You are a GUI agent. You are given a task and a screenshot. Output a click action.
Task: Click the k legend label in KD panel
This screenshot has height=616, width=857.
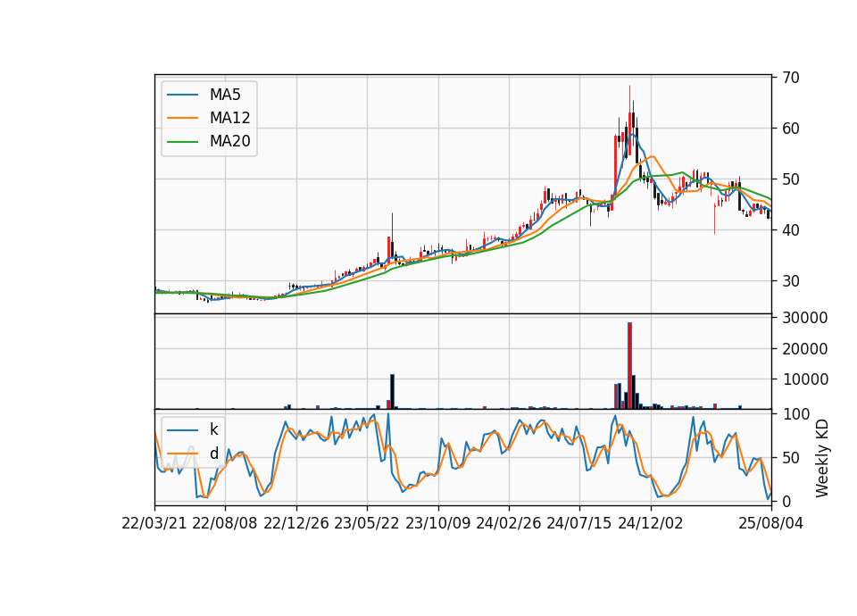[213, 429]
